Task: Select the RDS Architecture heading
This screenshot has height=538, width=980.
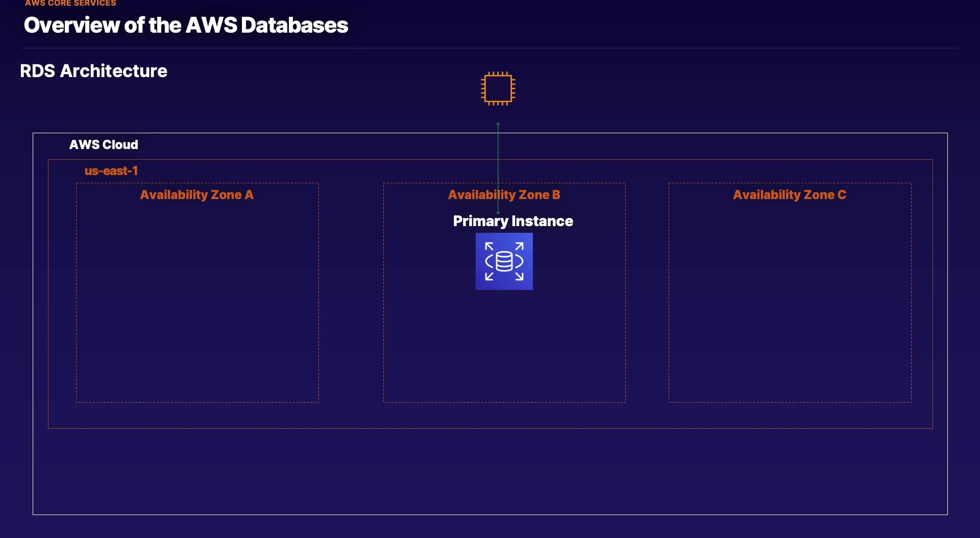Action: coord(93,71)
